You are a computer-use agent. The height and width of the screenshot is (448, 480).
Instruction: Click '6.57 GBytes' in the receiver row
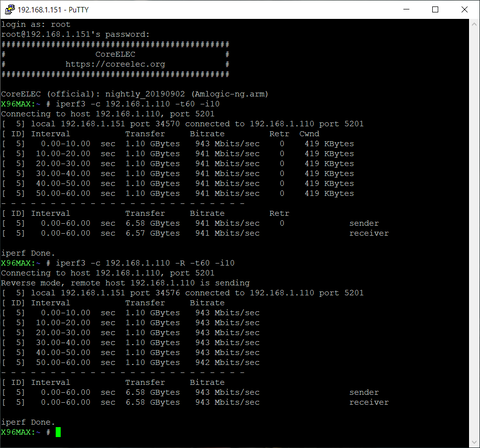pos(152,233)
